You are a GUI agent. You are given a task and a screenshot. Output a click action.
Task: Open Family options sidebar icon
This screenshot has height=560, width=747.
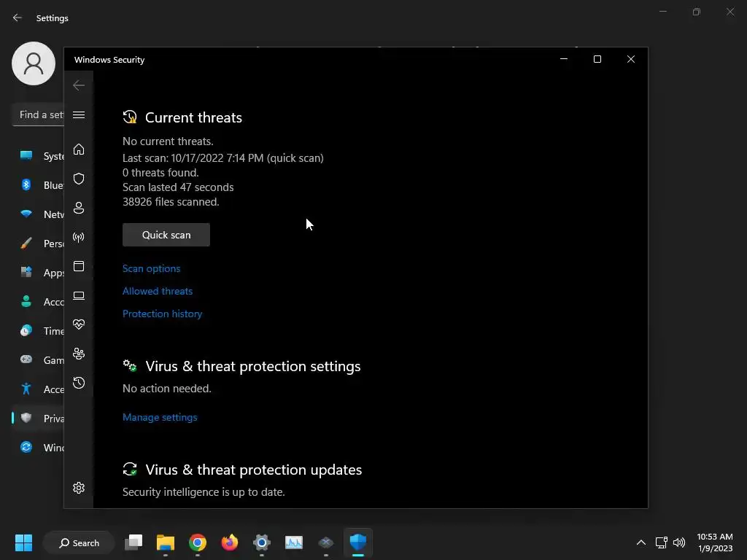click(79, 354)
